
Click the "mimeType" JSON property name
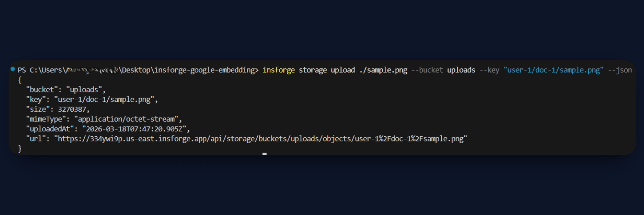[48, 119]
